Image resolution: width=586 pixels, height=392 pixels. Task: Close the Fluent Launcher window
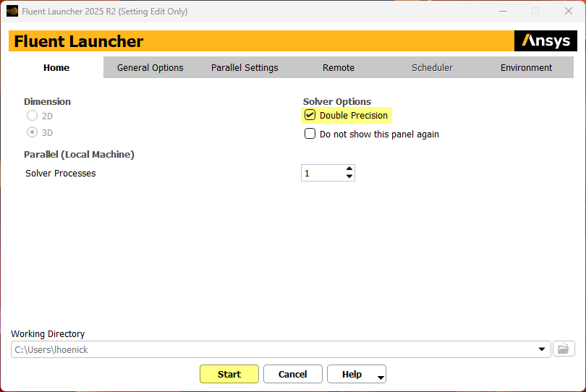point(569,12)
